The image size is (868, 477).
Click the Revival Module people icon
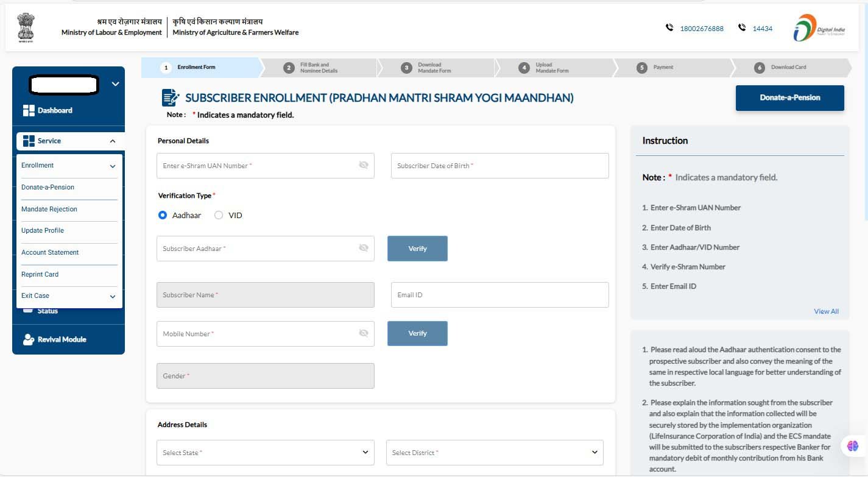pos(29,339)
